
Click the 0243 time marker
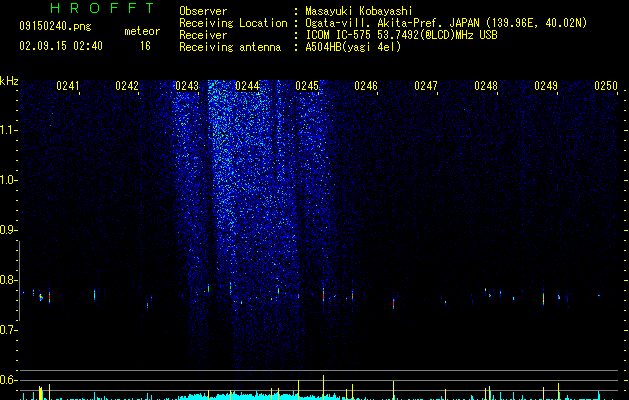pos(187,86)
